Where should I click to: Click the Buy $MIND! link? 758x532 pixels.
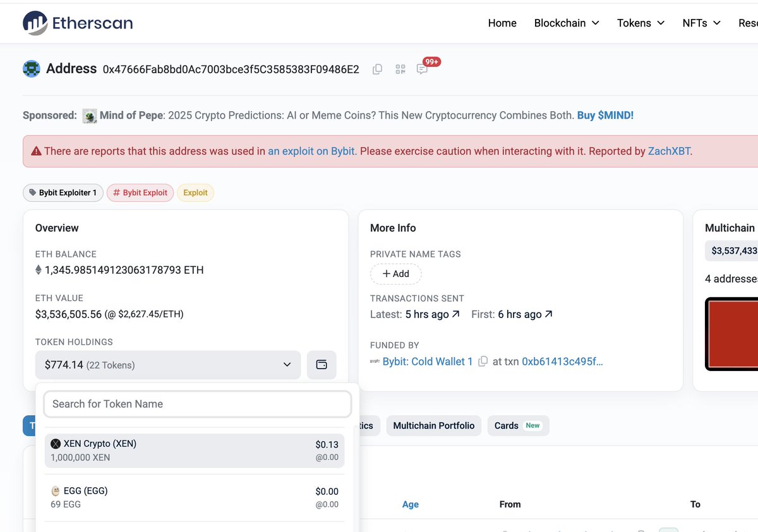click(x=605, y=115)
